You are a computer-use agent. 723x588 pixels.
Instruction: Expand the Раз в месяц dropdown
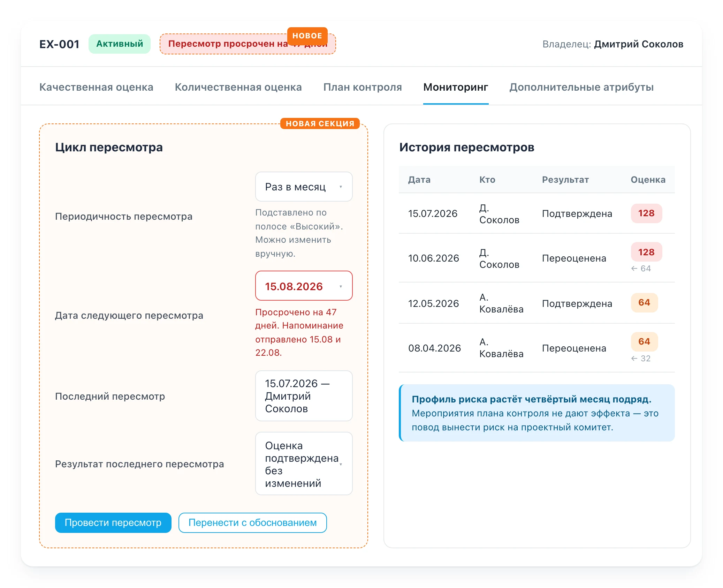click(x=304, y=187)
